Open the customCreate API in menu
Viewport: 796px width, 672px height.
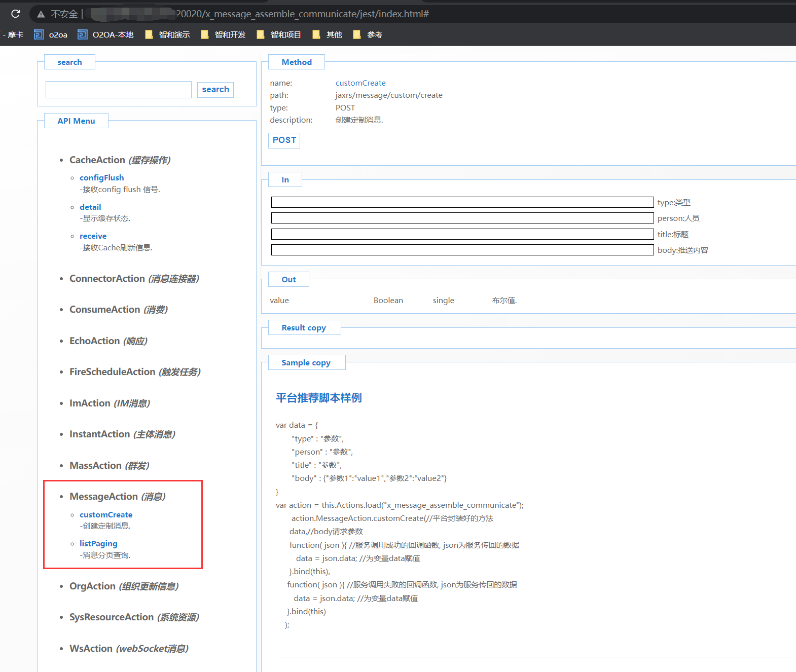coord(106,515)
